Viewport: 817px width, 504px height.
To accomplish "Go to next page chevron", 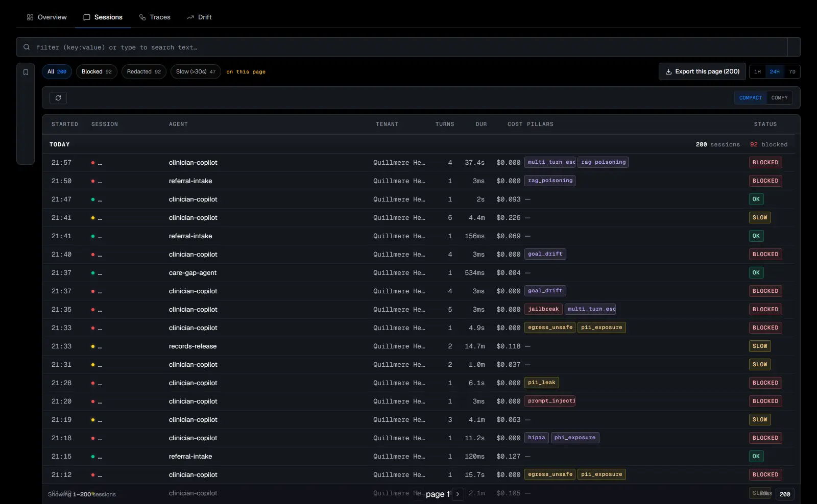I will (458, 494).
